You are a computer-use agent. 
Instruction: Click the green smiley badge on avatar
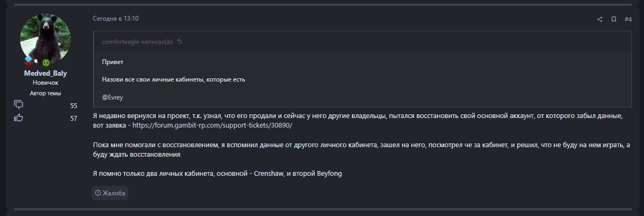point(45,62)
